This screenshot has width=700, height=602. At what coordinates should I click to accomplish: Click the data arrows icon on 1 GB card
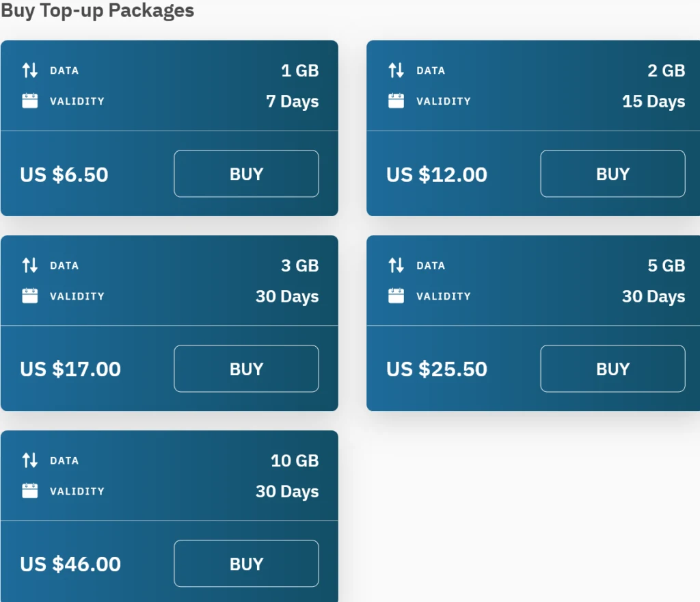30,70
